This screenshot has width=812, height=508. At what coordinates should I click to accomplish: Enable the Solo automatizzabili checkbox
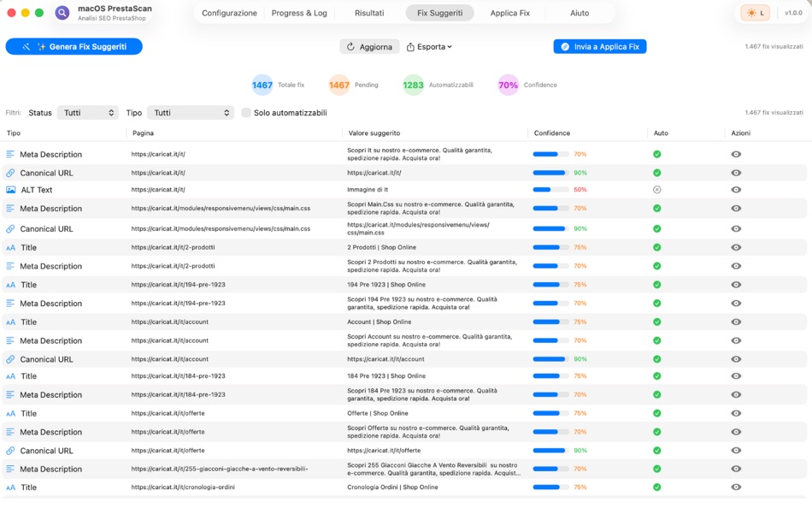tap(247, 112)
